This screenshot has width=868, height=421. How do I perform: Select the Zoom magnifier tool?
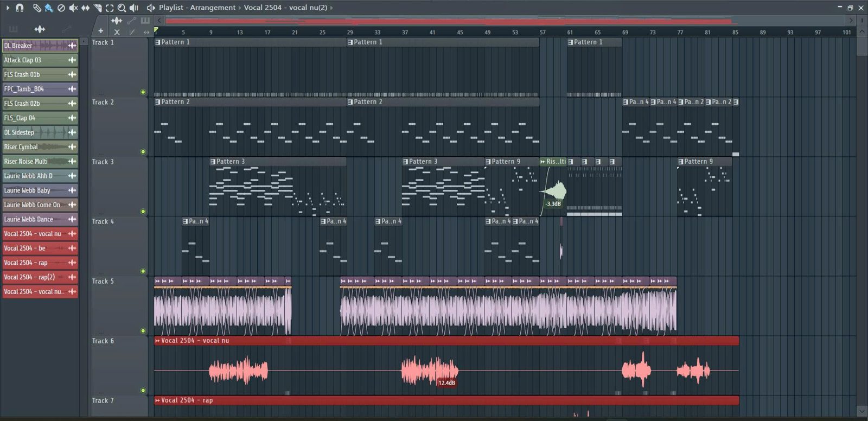click(122, 8)
